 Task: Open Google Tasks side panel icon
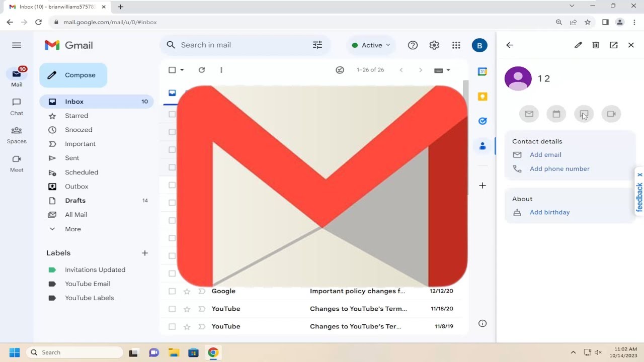tap(482, 121)
